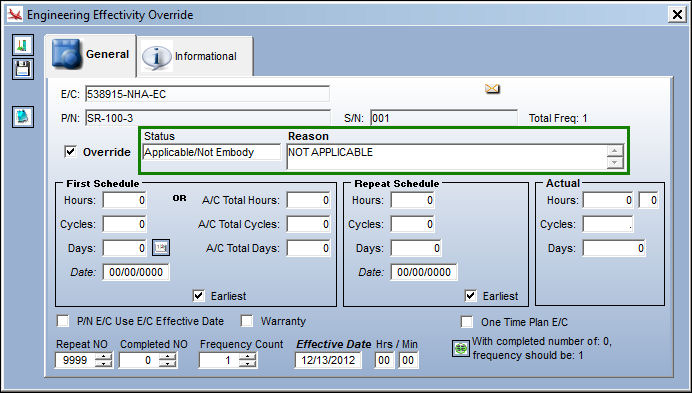Close the Engineering Effectivity Override window
Viewport: 692px width, 393px height.
[677, 15]
